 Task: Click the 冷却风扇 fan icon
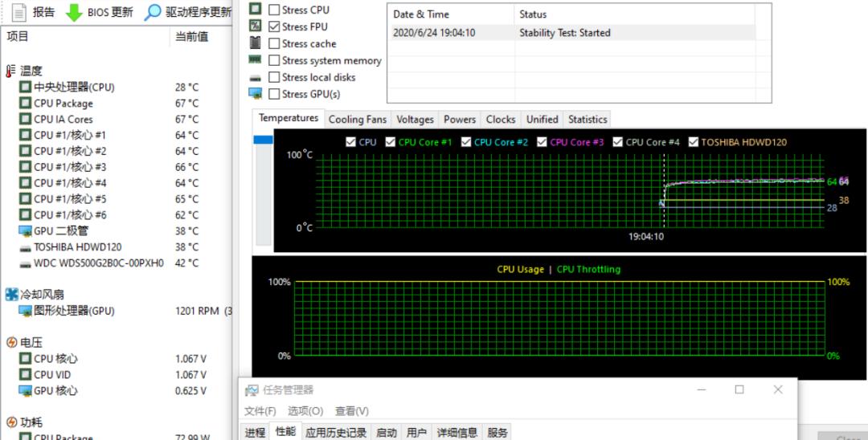coord(11,295)
